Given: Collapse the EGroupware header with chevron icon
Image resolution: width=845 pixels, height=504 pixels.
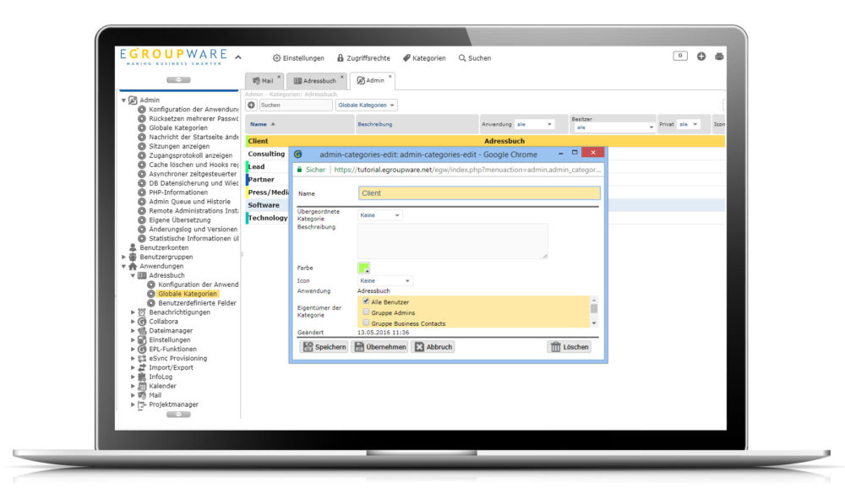Looking at the screenshot, I should pyautogui.click(x=237, y=57).
